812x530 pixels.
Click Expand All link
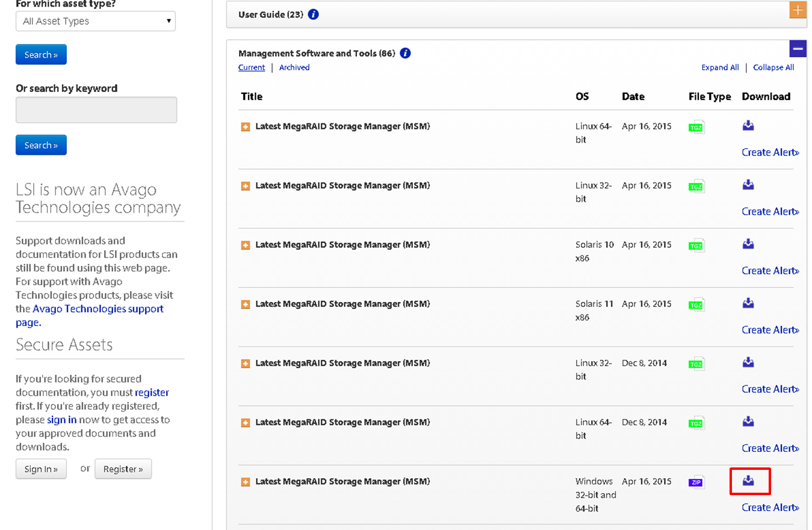pyautogui.click(x=720, y=67)
